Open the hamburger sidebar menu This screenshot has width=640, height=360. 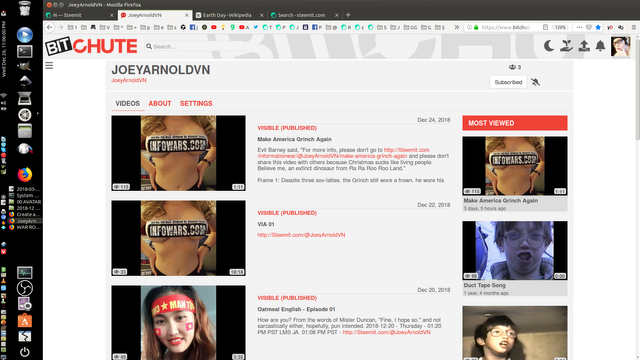click(49, 66)
